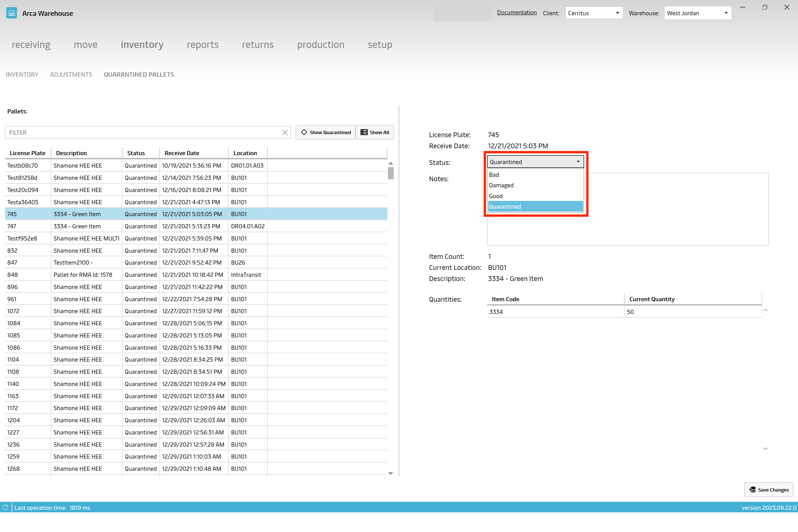Click the pallets list scroll-down arrow

tap(391, 473)
